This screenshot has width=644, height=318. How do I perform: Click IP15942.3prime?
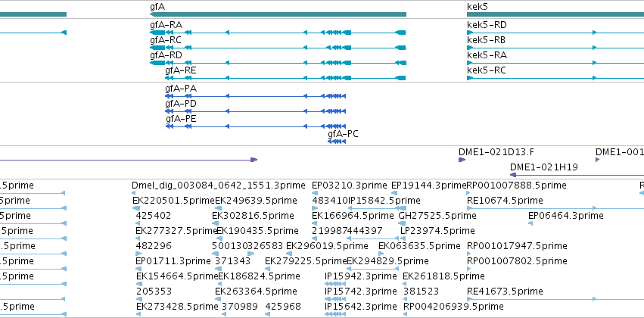click(x=361, y=276)
